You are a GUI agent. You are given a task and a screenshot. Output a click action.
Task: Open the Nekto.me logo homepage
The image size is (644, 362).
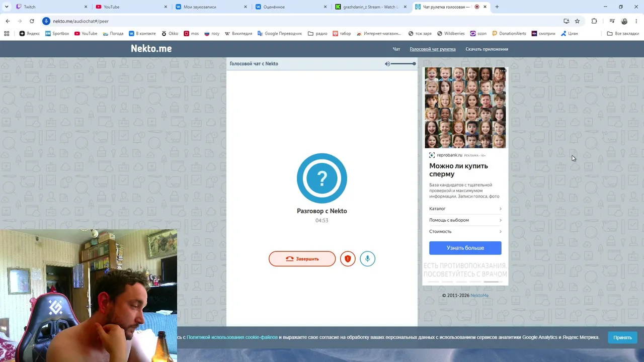pyautogui.click(x=151, y=49)
